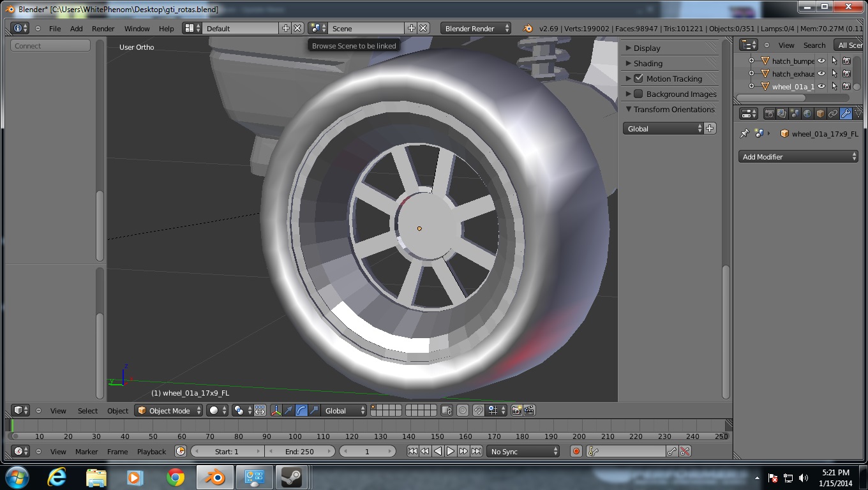This screenshot has width=868, height=490.
Task: Open the Add Modifier dropdown
Action: pos(799,156)
